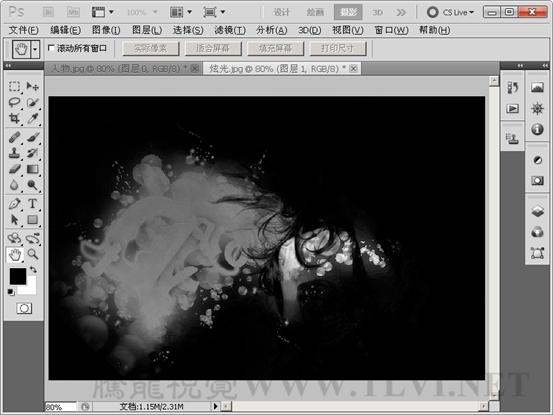Viewport: 553px width, 415px height.
Task: Open the 图层(L) menu
Action: pos(147,30)
